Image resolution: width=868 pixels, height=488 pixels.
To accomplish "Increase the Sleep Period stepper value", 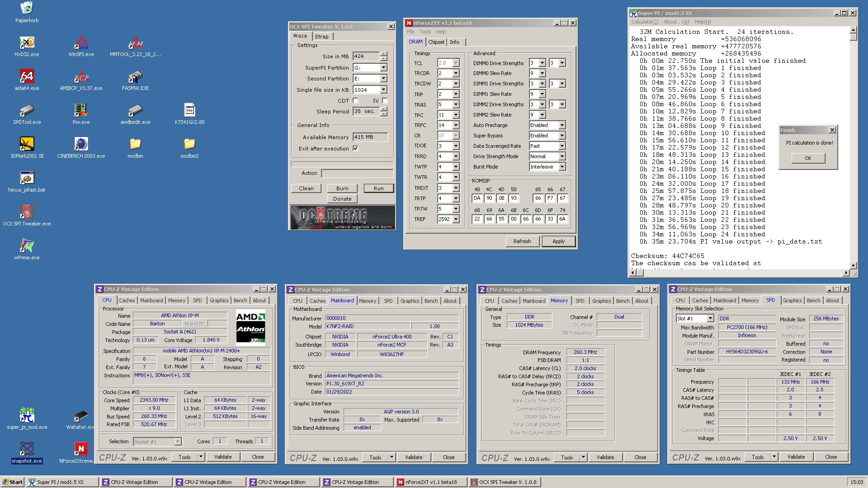I will pyautogui.click(x=383, y=109).
